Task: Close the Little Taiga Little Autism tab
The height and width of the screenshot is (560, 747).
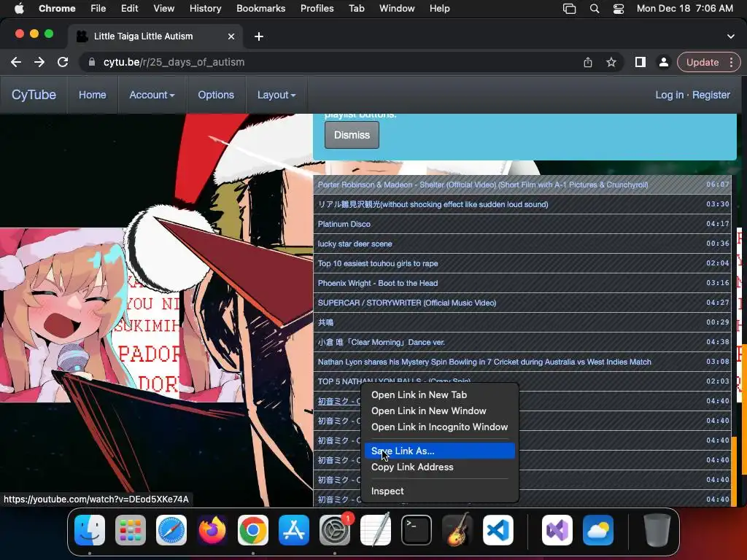Action: pos(231,36)
